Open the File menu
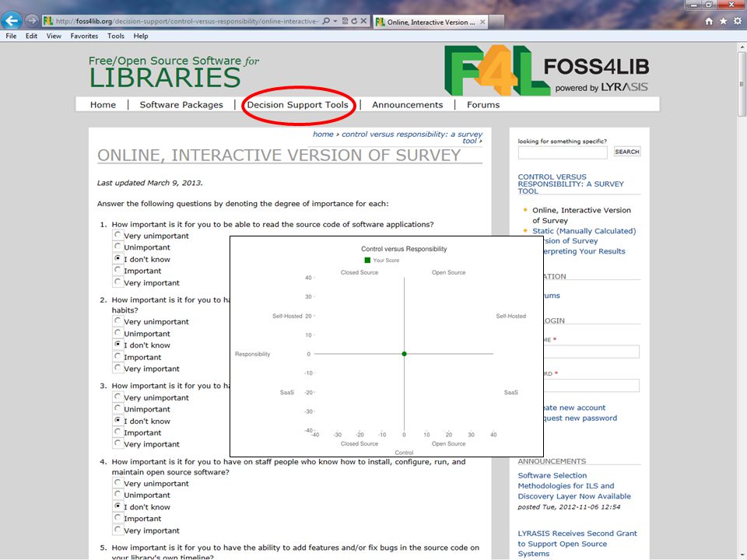 [11, 36]
